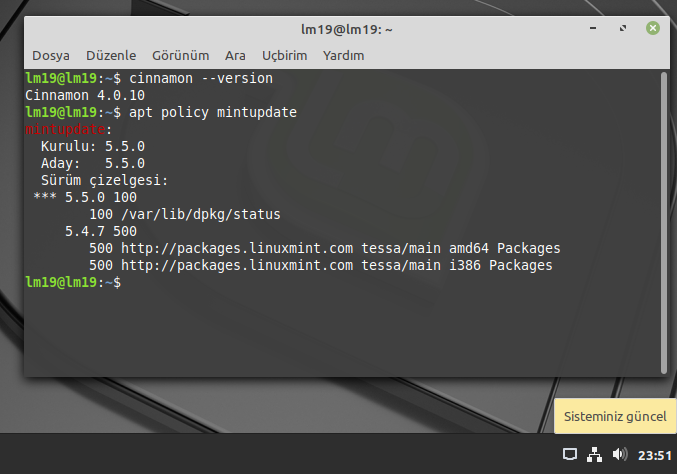Open the Dosya menu
This screenshot has height=474, width=677.
coord(51,56)
